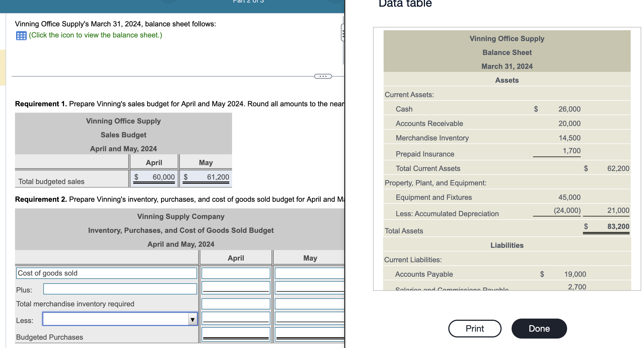The height and width of the screenshot is (348, 644).
Task: Click the blue balance sheet grid icon
Action: point(21,35)
